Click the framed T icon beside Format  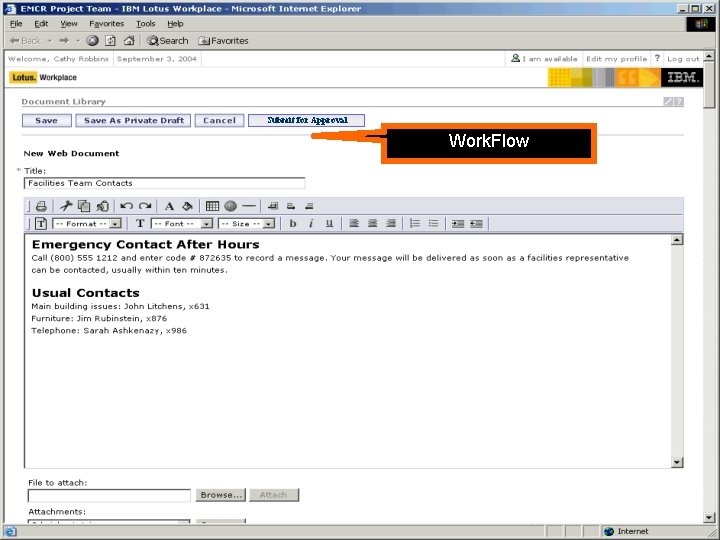[x=41, y=224]
